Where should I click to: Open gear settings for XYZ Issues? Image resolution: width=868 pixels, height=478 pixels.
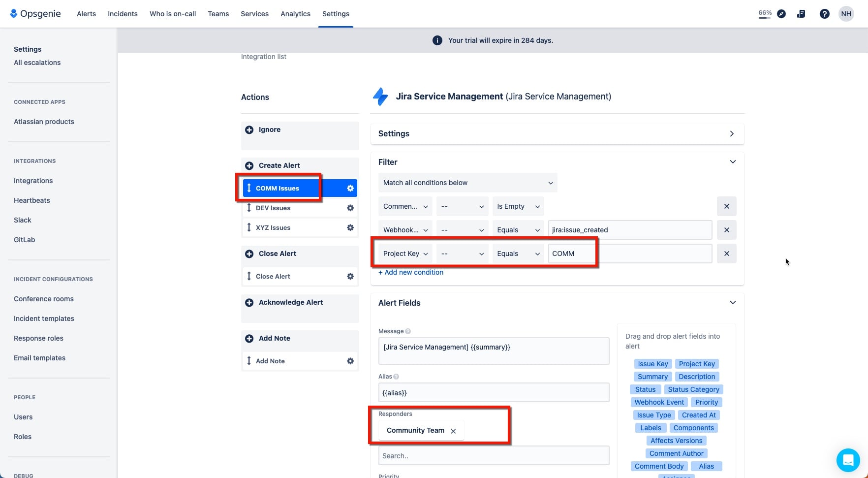(350, 227)
